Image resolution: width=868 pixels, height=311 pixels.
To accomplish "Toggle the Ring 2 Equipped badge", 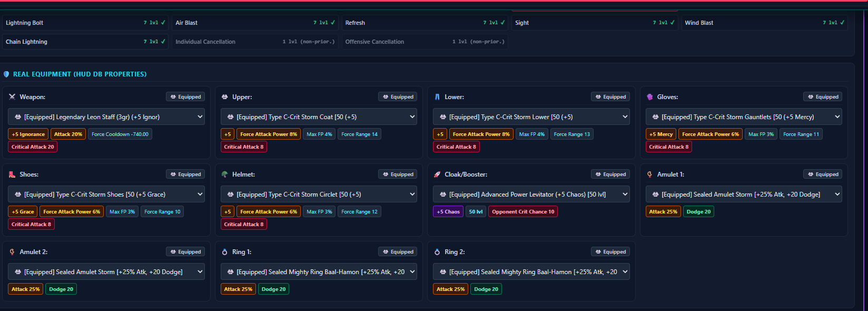I will click(610, 252).
